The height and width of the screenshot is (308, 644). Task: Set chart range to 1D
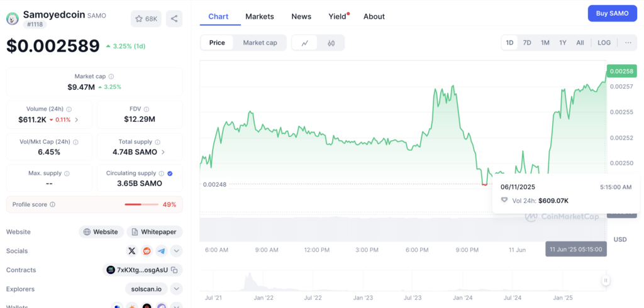pos(509,43)
